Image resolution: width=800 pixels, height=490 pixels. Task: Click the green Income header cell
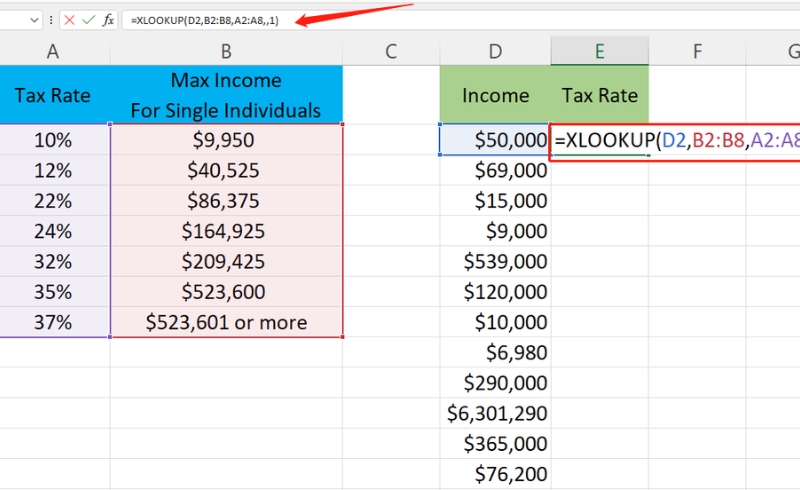pyautogui.click(x=495, y=96)
